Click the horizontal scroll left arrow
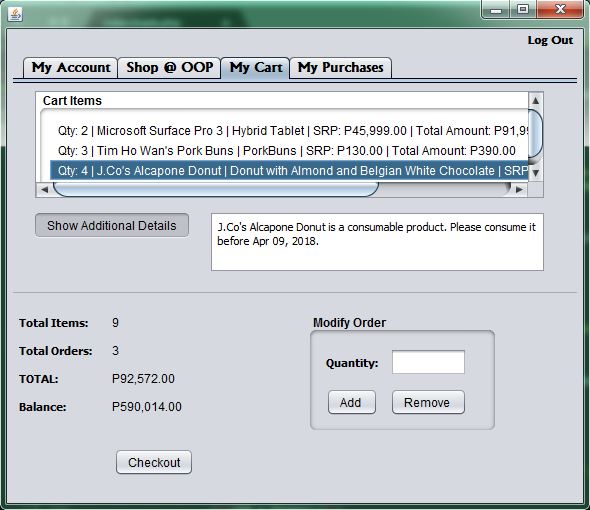Screen dimensions: 590x510 pos(44,189)
